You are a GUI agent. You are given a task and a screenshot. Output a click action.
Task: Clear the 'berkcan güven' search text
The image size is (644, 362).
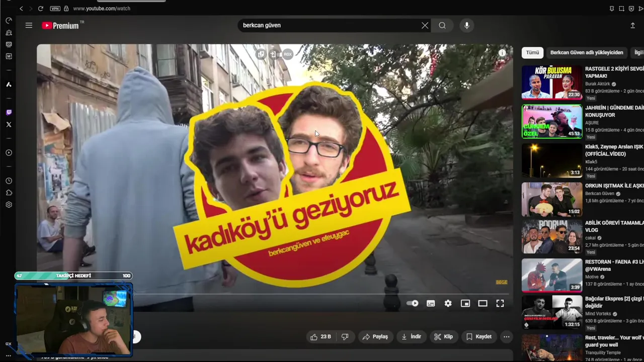pyautogui.click(x=425, y=25)
